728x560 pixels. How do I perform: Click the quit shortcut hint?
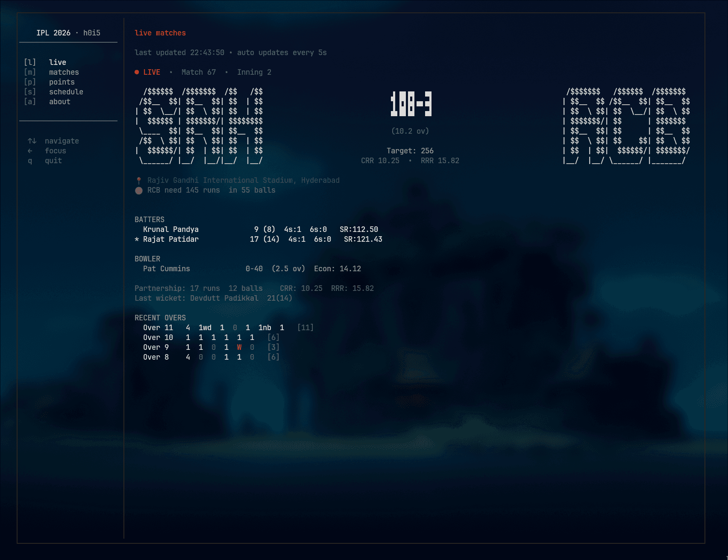click(45, 161)
